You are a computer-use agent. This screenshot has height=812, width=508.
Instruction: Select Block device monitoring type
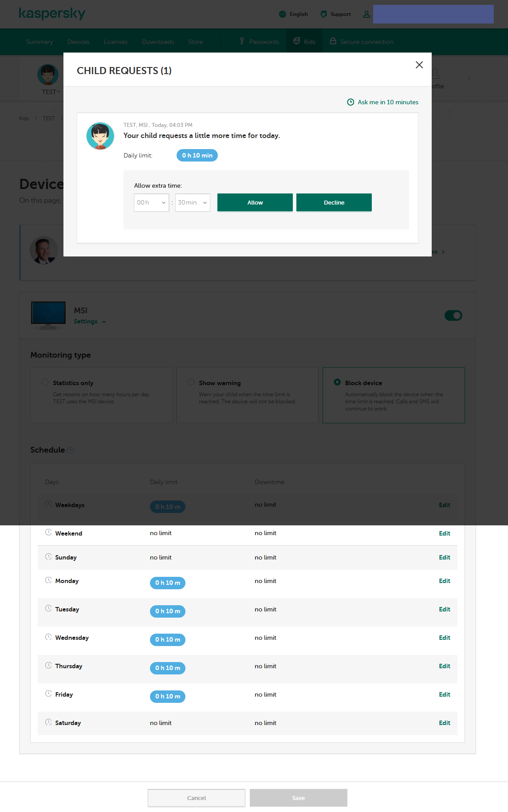(337, 382)
